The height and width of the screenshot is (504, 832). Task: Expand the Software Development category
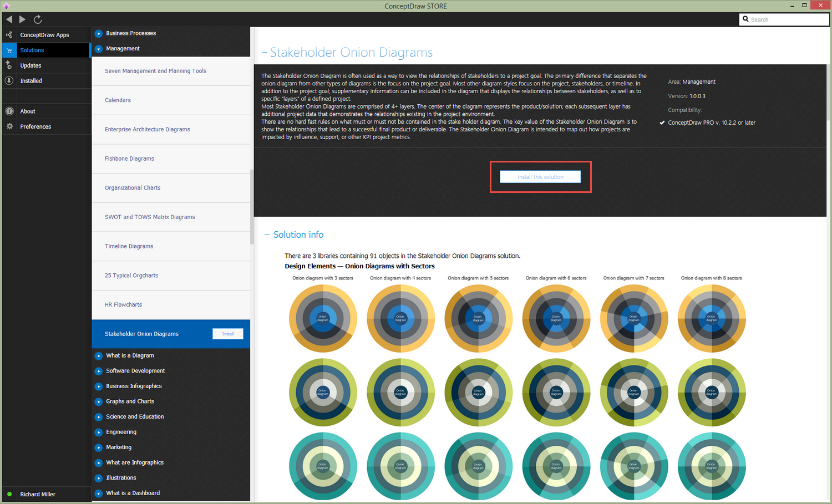[x=99, y=371]
